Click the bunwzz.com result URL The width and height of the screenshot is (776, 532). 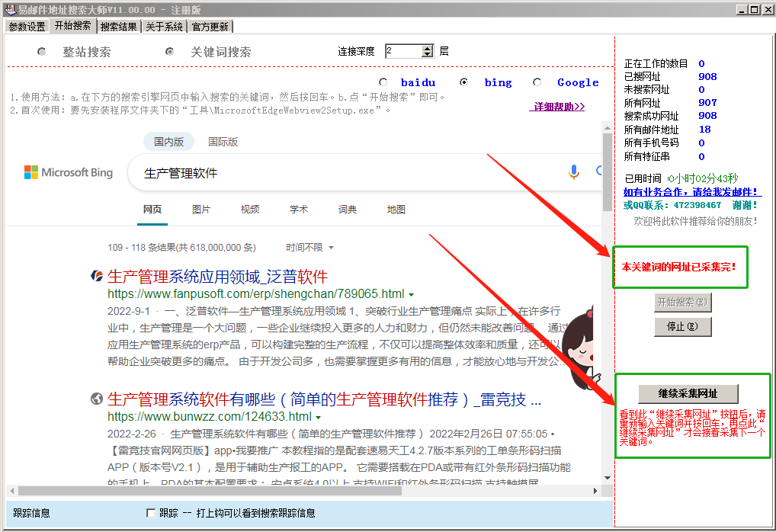(210, 417)
